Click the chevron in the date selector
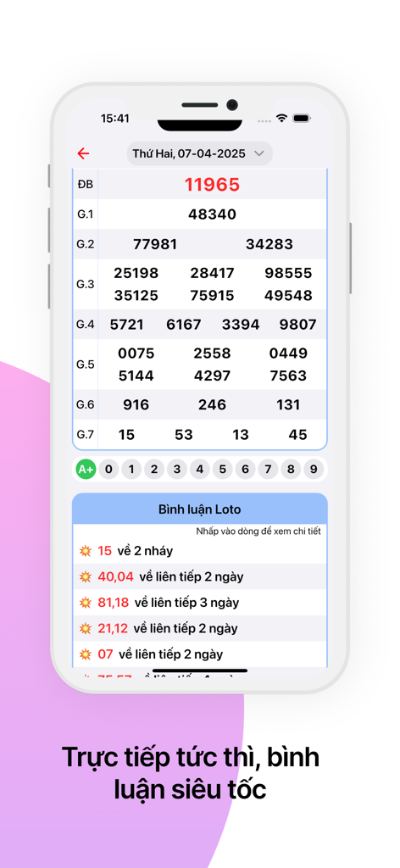The width and height of the screenshot is (400, 868). (x=258, y=154)
